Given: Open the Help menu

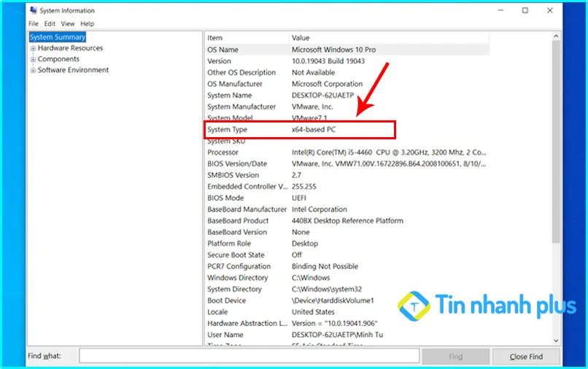Looking at the screenshot, I should pos(87,23).
